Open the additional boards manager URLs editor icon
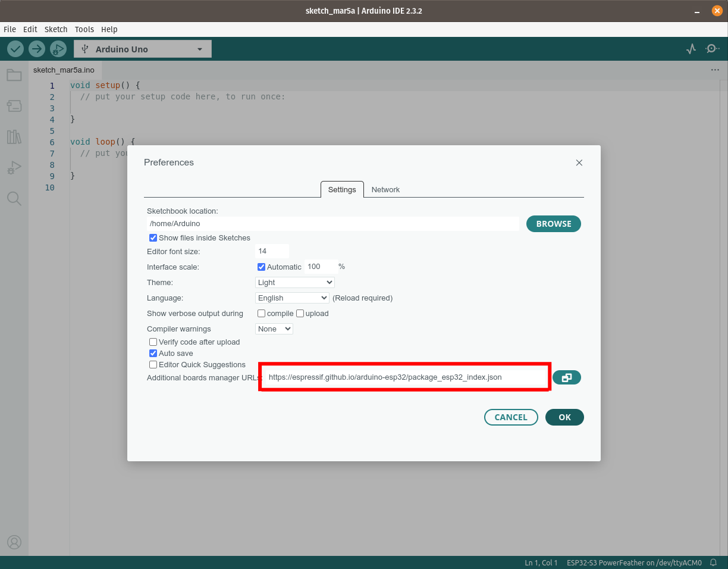Image resolution: width=728 pixels, height=569 pixels. 566,377
